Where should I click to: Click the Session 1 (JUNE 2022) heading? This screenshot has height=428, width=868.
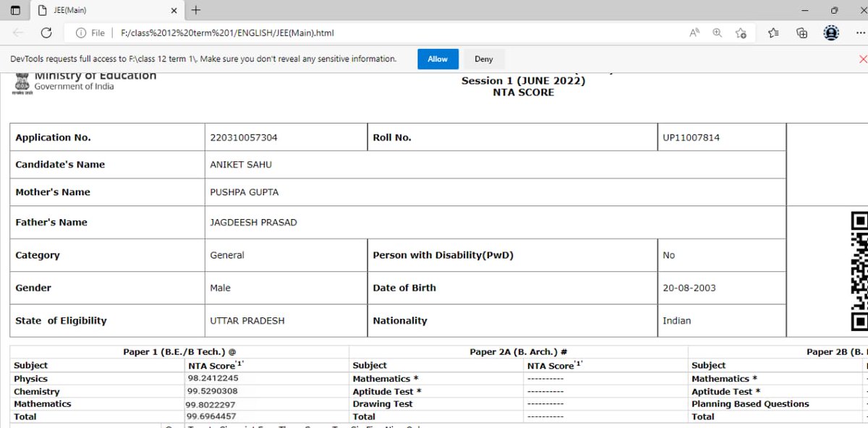(523, 81)
